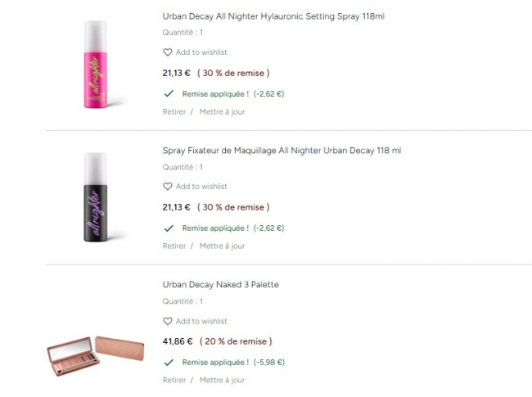The height and width of the screenshot is (397, 532).
Task: Click the wishlist heart for Spray Fixateur de Maquillage
Action: (168, 187)
